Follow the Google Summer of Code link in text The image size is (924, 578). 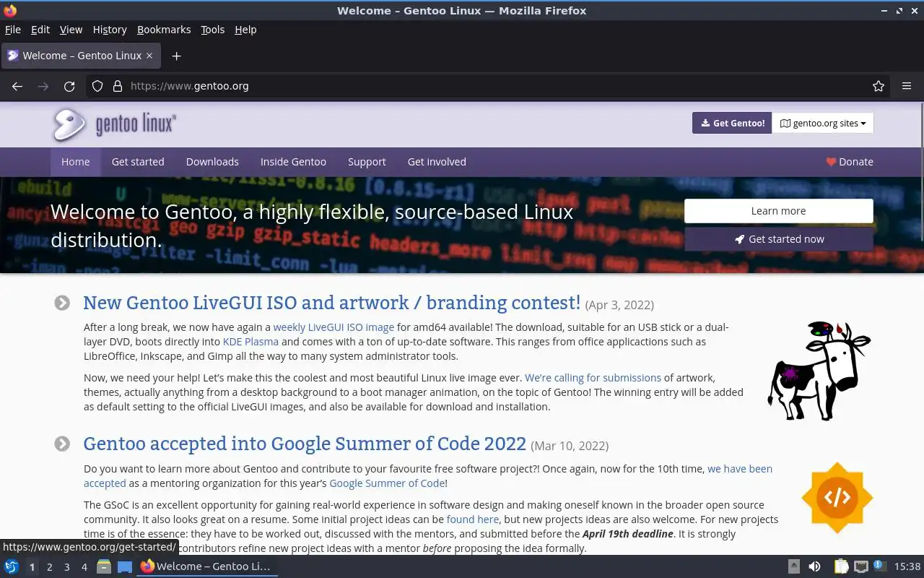[387, 483]
